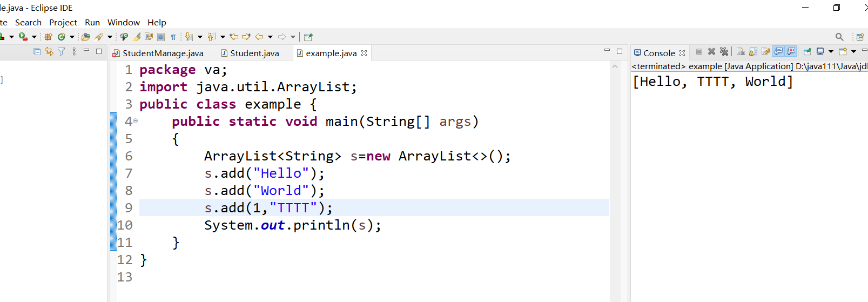This screenshot has width=868, height=302.
Task: Collapse All in Package Explorer
Action: (x=37, y=51)
